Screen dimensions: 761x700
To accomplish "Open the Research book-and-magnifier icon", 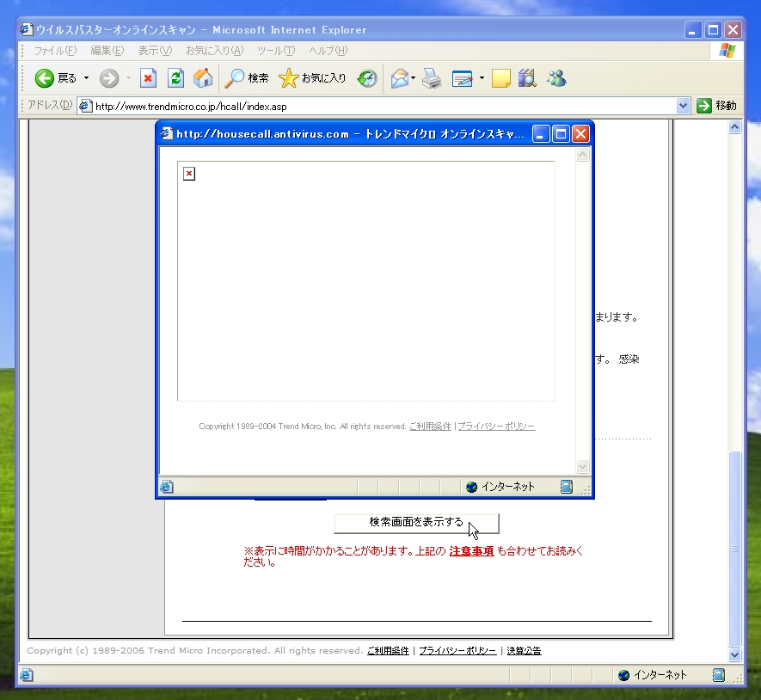I will pyautogui.click(x=527, y=78).
